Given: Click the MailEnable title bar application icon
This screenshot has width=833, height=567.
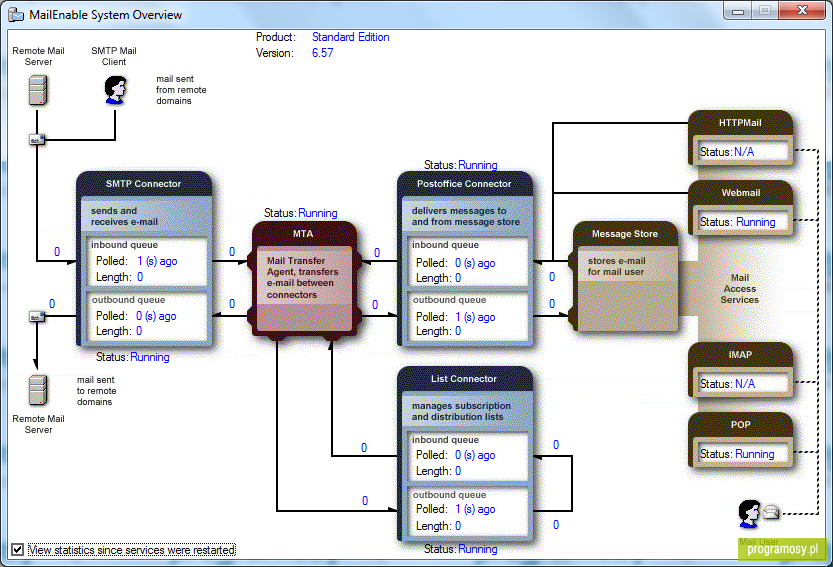Looking at the screenshot, I should pos(16,14).
